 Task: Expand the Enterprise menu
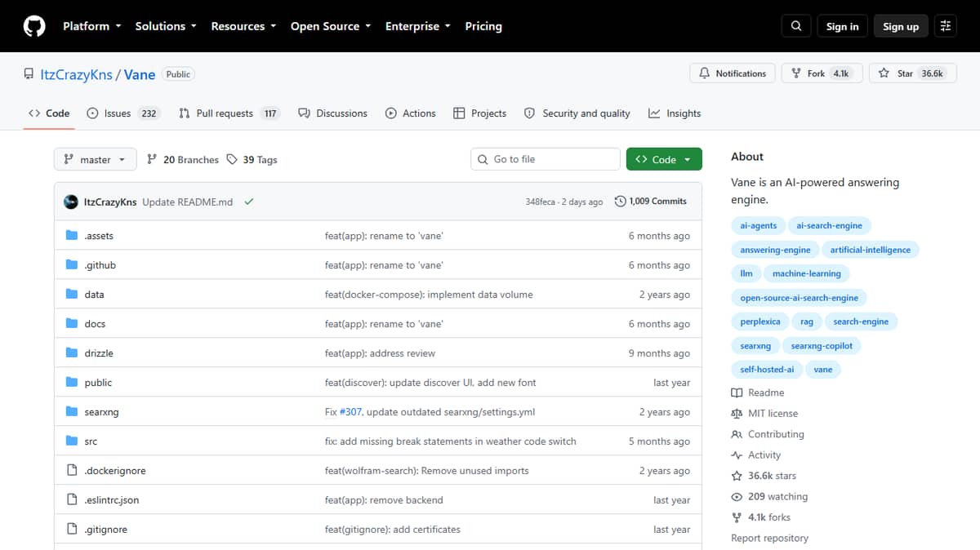[x=418, y=26]
